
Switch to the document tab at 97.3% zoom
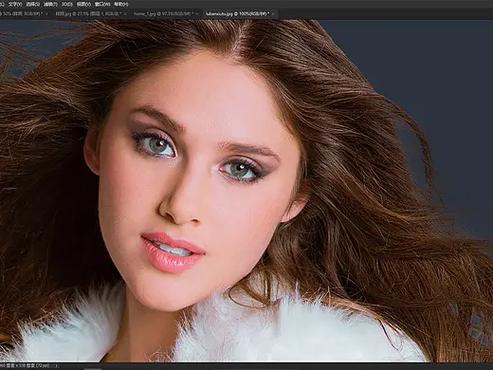pyautogui.click(x=164, y=14)
